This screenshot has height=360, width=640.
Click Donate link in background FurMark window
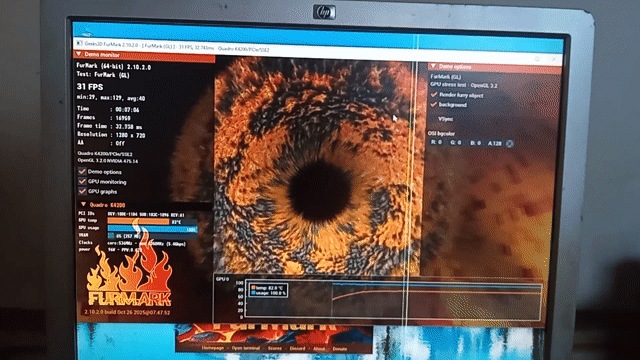[x=340, y=349]
